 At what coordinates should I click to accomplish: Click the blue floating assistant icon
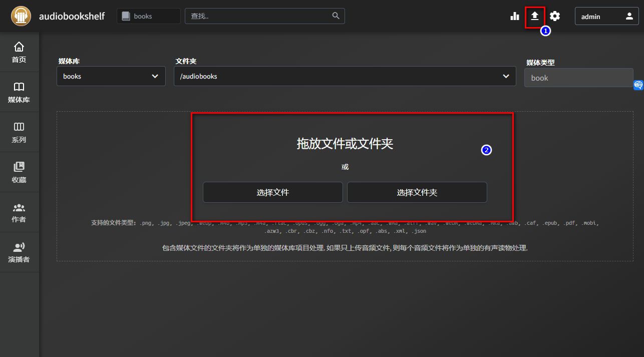(638, 85)
